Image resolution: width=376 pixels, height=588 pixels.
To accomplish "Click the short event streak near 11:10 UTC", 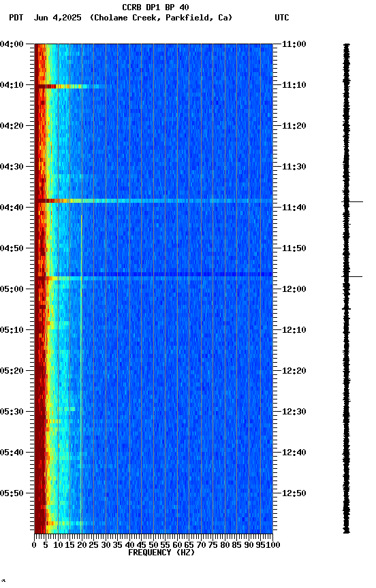I will pyautogui.click(x=70, y=86).
